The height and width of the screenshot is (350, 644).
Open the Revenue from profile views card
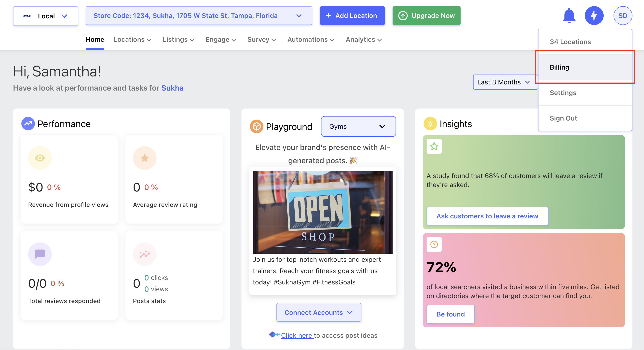[x=69, y=179]
